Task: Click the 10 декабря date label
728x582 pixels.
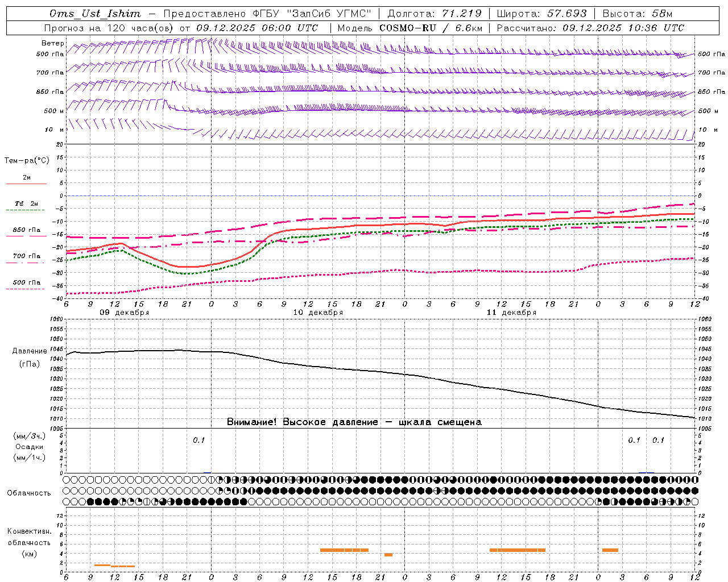Action: click(318, 313)
